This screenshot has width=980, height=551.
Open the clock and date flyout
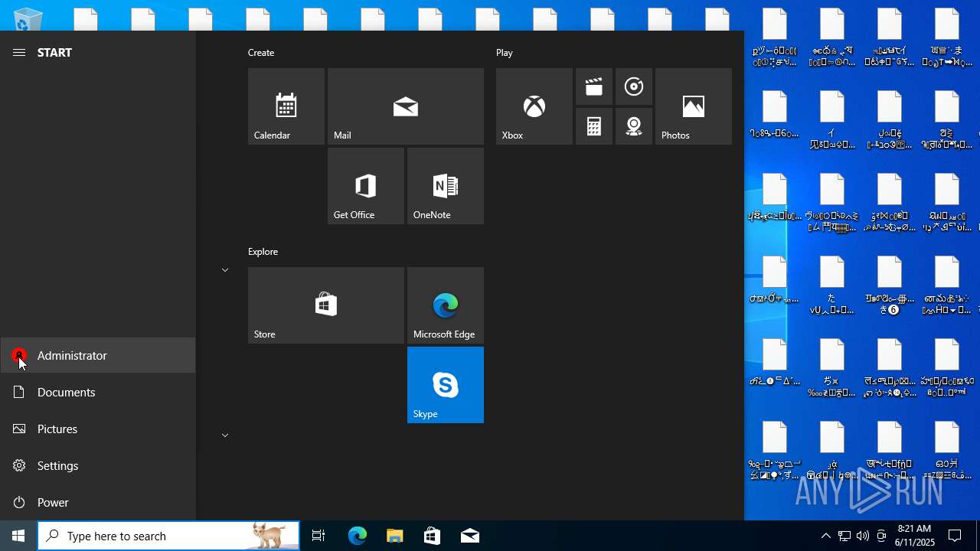(x=914, y=536)
